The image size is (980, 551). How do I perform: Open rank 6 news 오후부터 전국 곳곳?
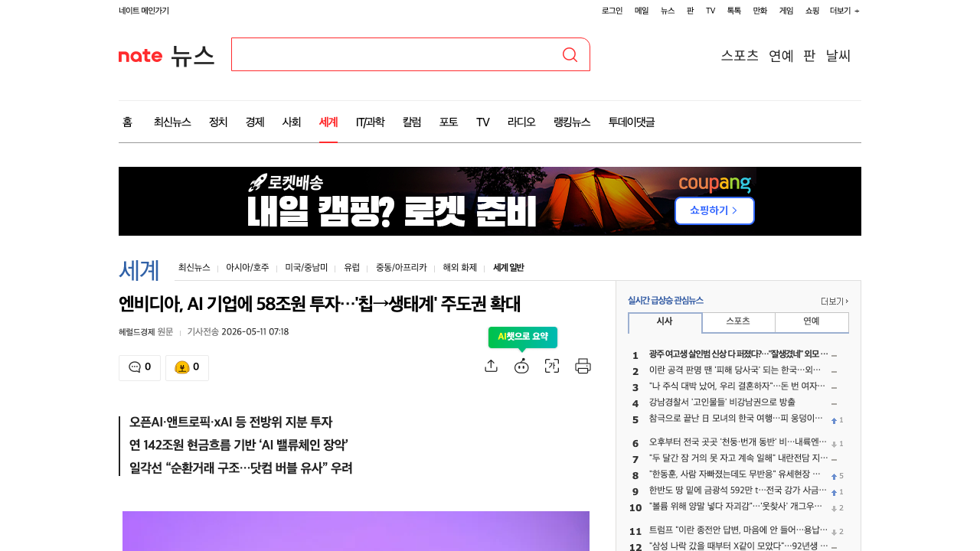[x=738, y=442]
